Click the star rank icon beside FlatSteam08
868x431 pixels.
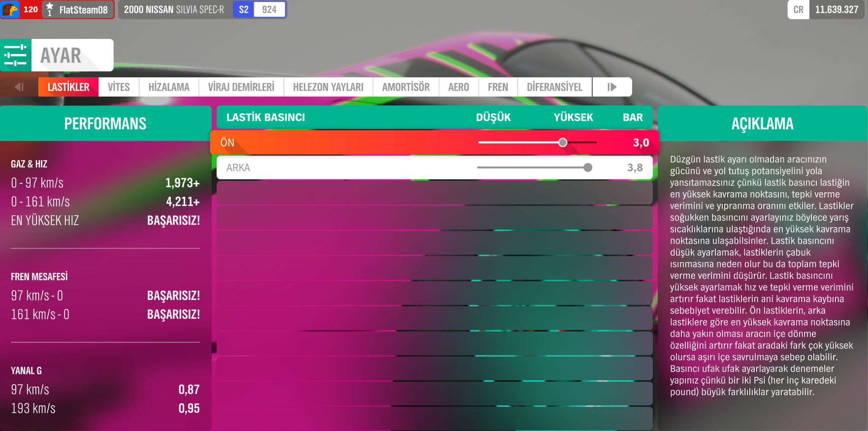[x=50, y=9]
